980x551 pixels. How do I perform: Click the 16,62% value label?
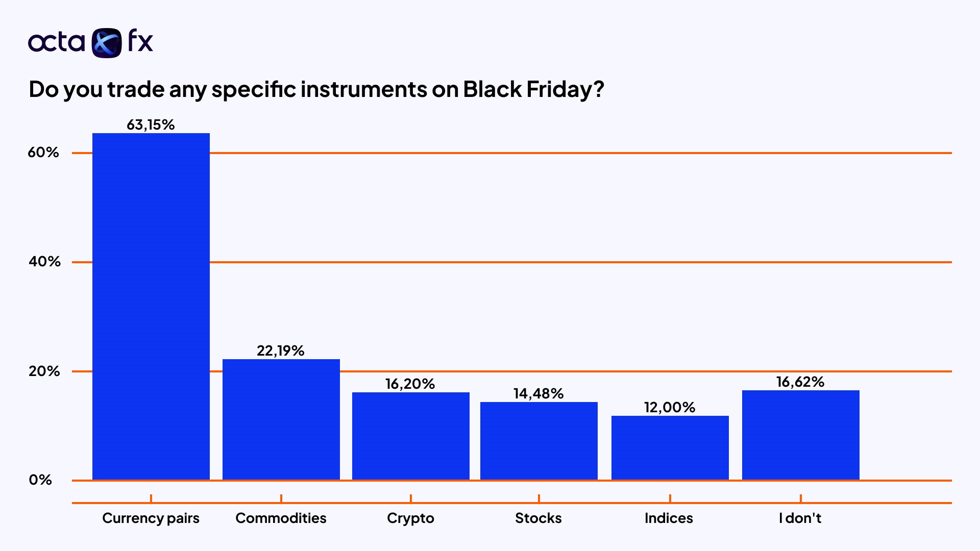800,382
